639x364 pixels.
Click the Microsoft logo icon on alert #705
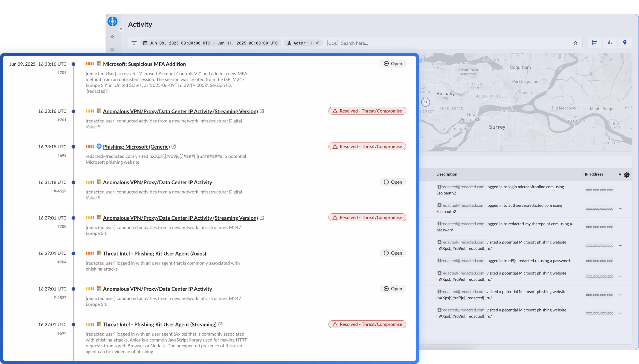pyautogui.click(x=99, y=63)
